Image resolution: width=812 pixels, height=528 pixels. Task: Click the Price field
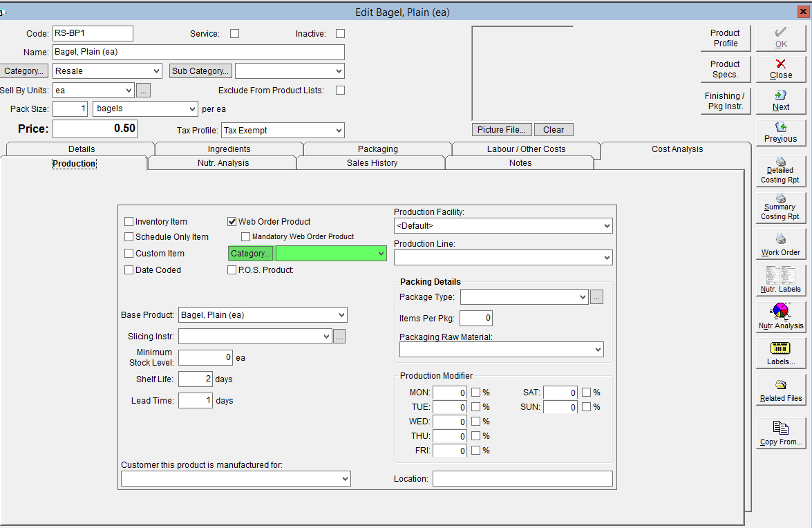[x=95, y=129]
